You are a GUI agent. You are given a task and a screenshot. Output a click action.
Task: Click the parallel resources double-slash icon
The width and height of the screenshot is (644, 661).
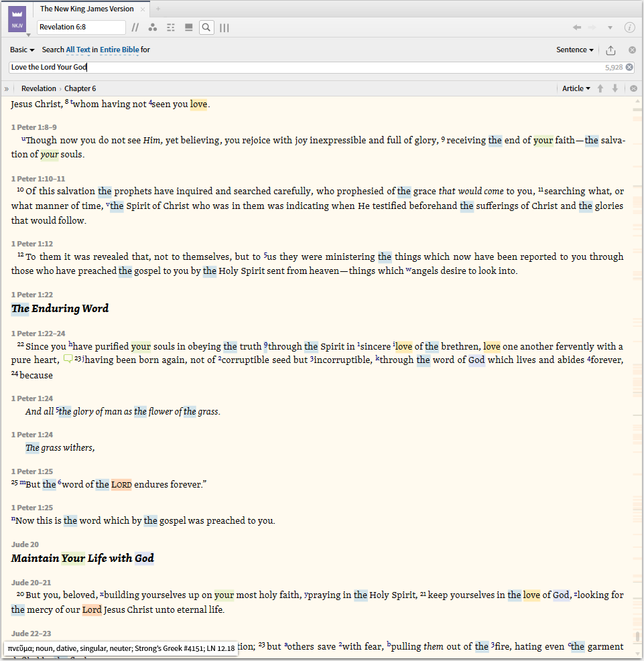coord(135,28)
